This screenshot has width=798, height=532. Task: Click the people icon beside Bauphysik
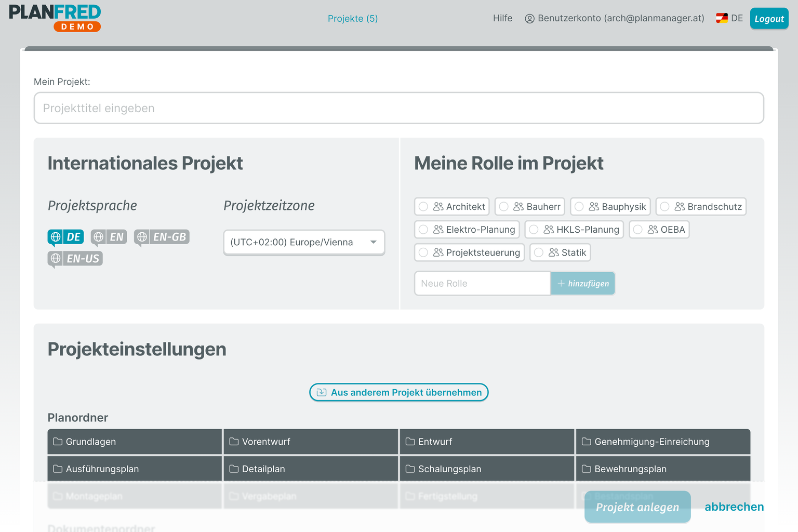tap(594, 207)
